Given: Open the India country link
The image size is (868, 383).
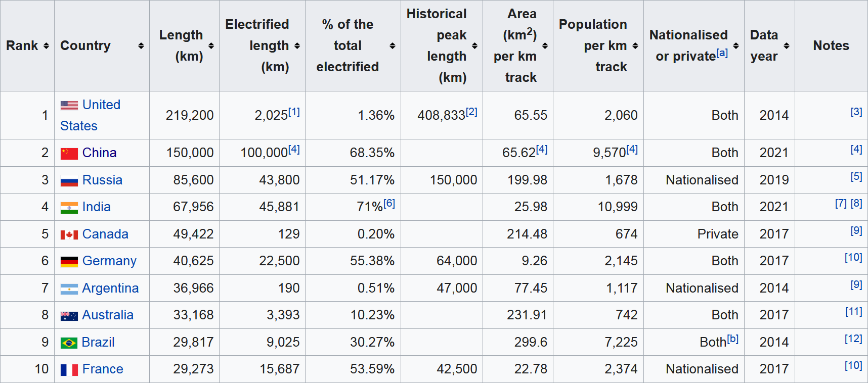Looking at the screenshot, I should click(97, 207).
